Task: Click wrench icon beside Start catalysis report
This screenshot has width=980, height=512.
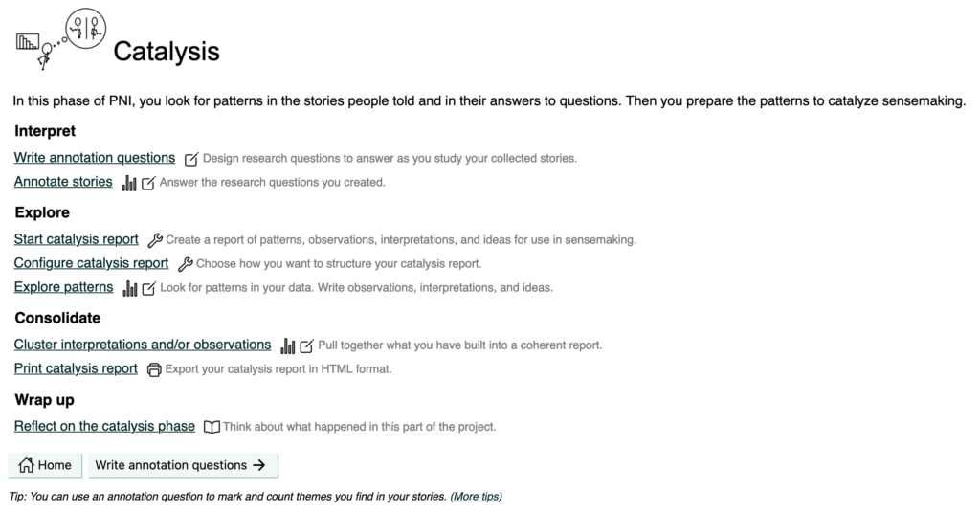Action: tap(155, 240)
